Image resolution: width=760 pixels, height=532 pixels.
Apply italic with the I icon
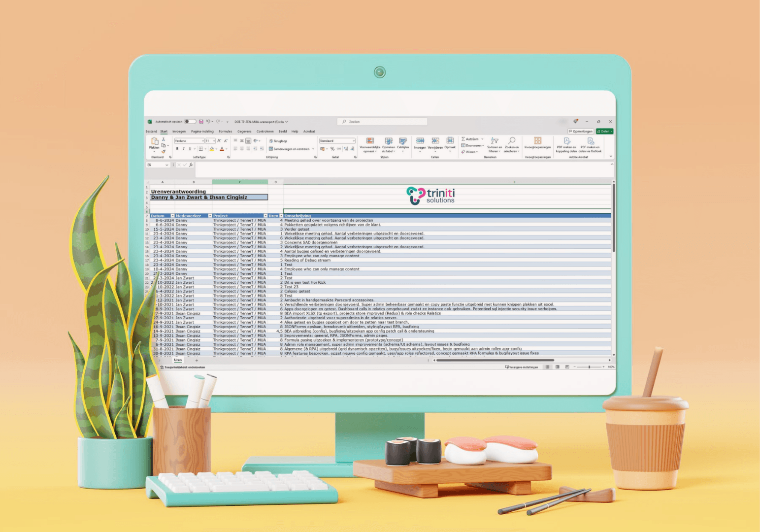(184, 149)
